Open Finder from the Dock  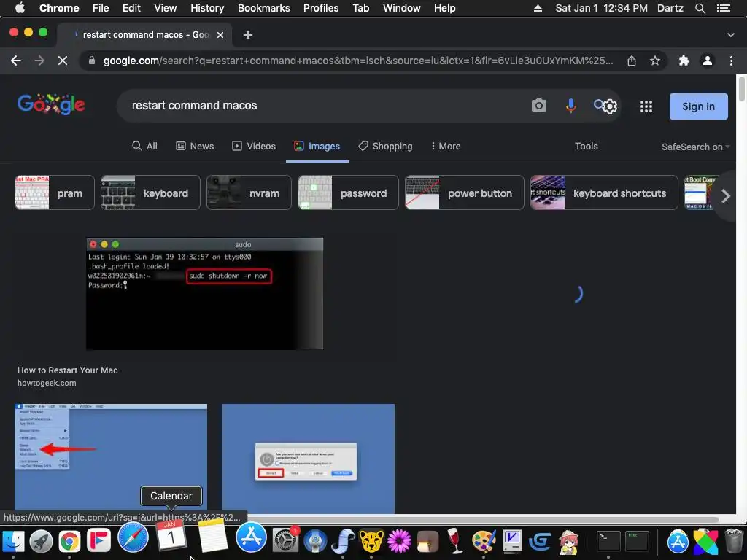coord(13,540)
